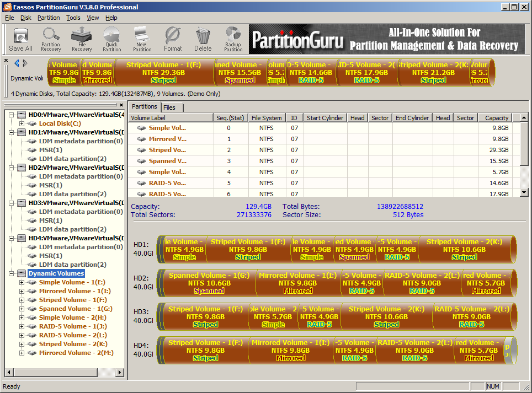Select disk icon for HD2 in tree
532x393 pixels.
pyautogui.click(x=22, y=168)
